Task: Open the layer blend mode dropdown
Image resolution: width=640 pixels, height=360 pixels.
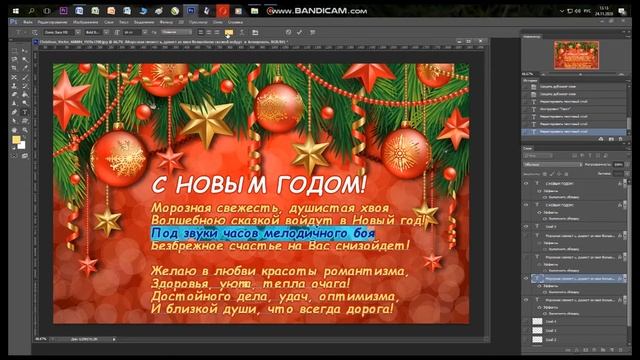Action: pos(553,164)
